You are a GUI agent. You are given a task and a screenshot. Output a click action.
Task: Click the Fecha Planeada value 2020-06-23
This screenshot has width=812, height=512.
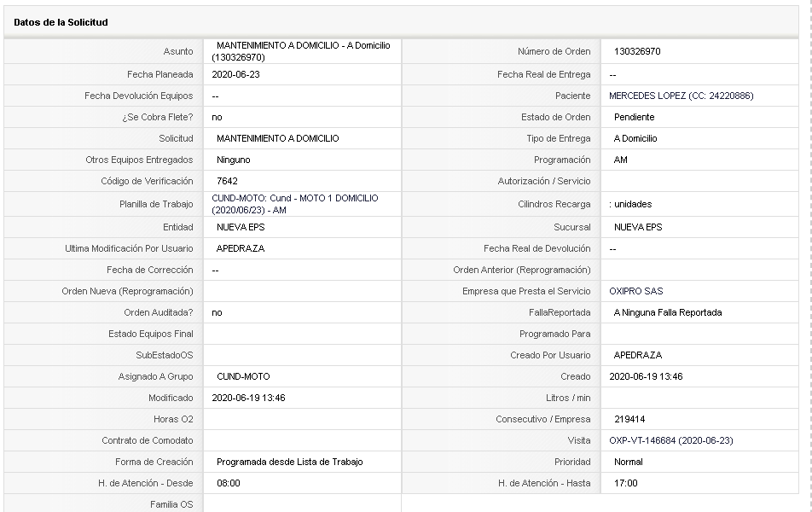tap(235, 74)
